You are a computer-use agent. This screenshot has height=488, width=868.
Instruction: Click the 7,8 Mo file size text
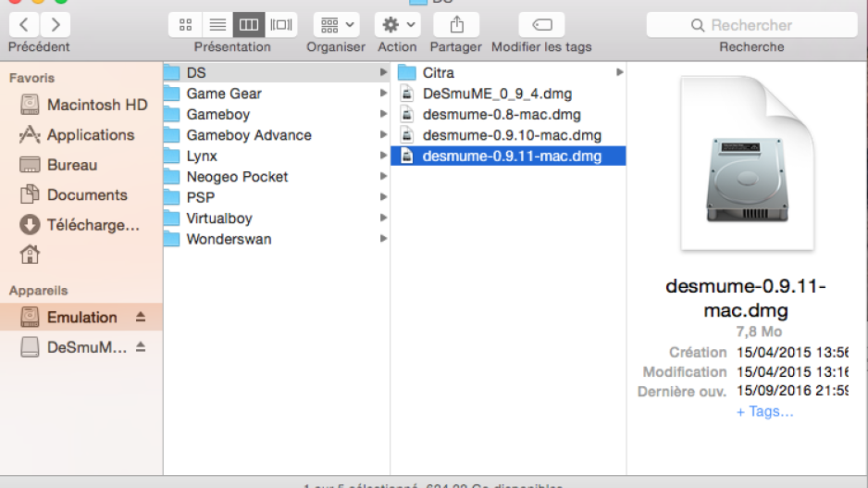coord(759,332)
